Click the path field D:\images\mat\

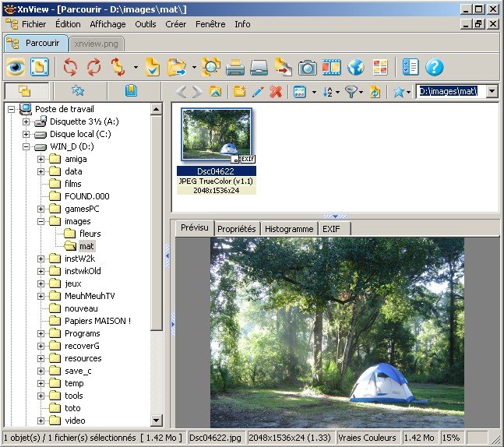coord(450,92)
